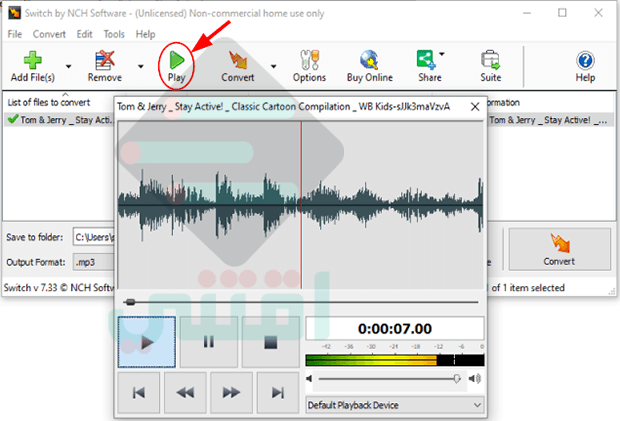Start playback with the player's play button
Viewport: 620px width, 421px height.
click(x=147, y=342)
